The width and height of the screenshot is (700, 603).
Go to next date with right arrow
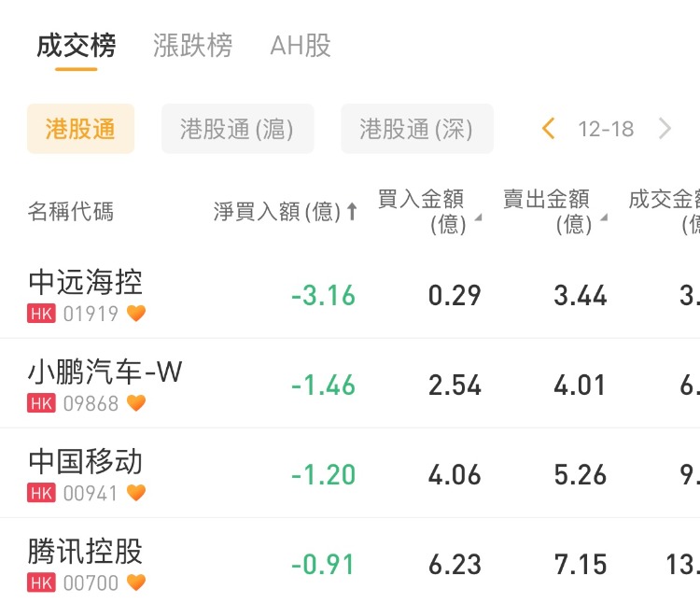(665, 129)
